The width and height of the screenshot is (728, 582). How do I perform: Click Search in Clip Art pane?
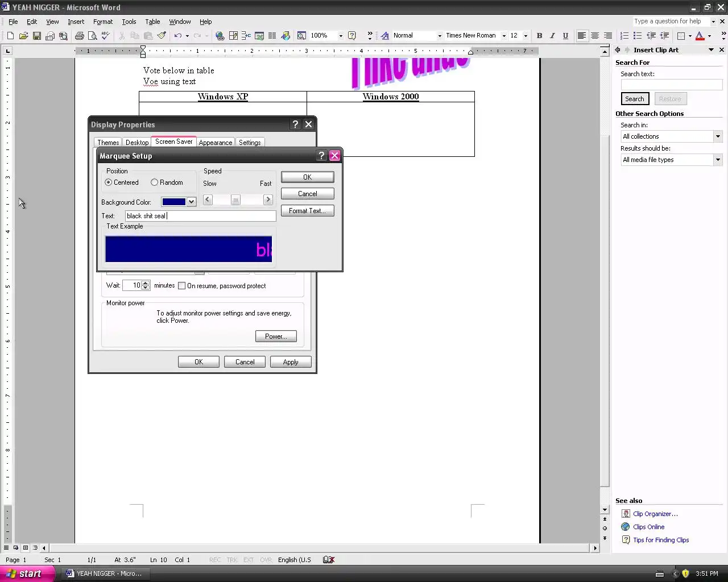click(x=635, y=99)
